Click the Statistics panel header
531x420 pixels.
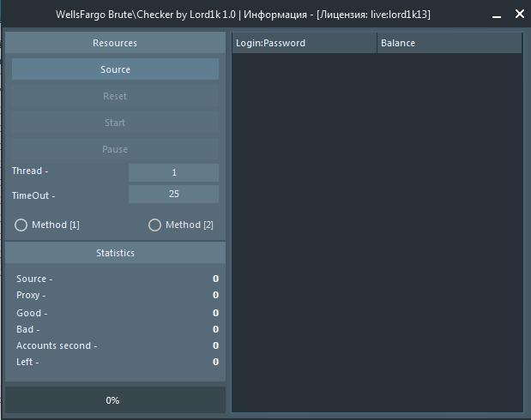click(115, 253)
